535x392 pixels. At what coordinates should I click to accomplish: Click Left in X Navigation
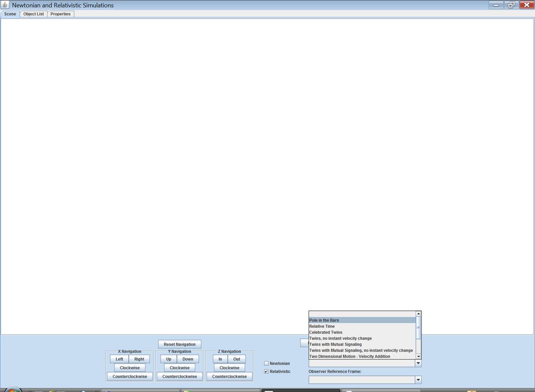(x=120, y=359)
